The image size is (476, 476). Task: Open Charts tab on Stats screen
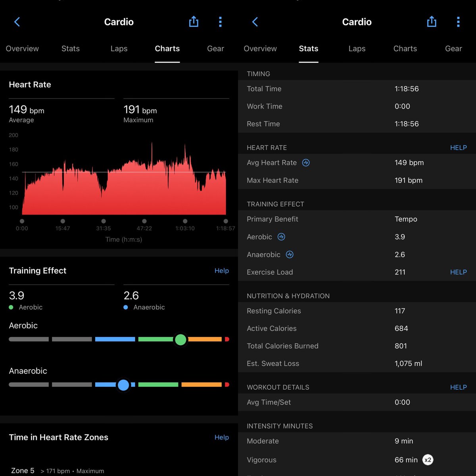point(405,48)
